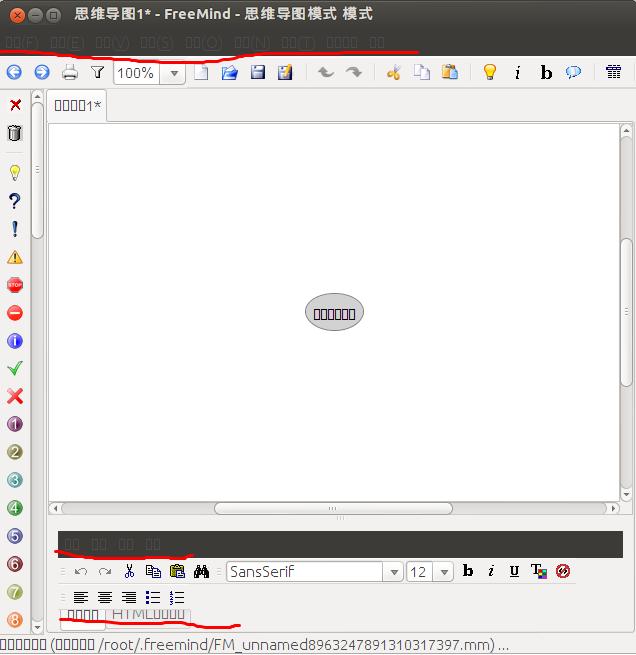The image size is (636, 655).
Task: Switch to the HTML code view tab
Action: pos(148,614)
